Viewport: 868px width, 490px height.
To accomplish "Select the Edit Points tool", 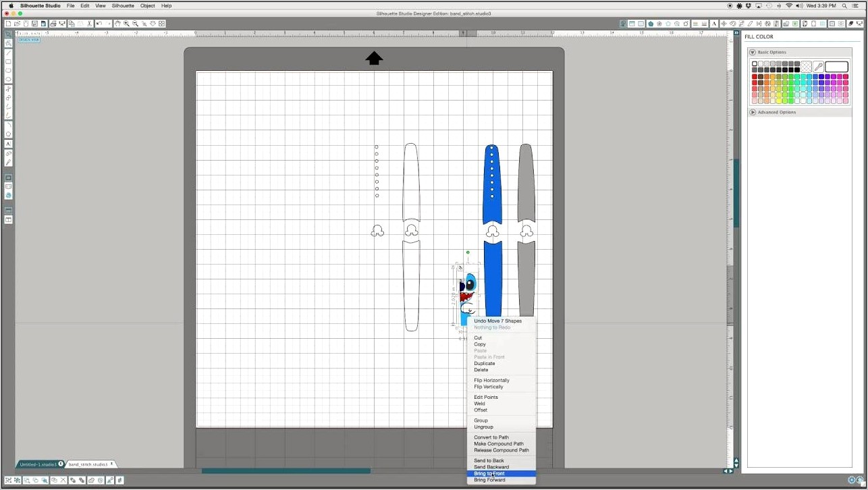I will pos(8,43).
